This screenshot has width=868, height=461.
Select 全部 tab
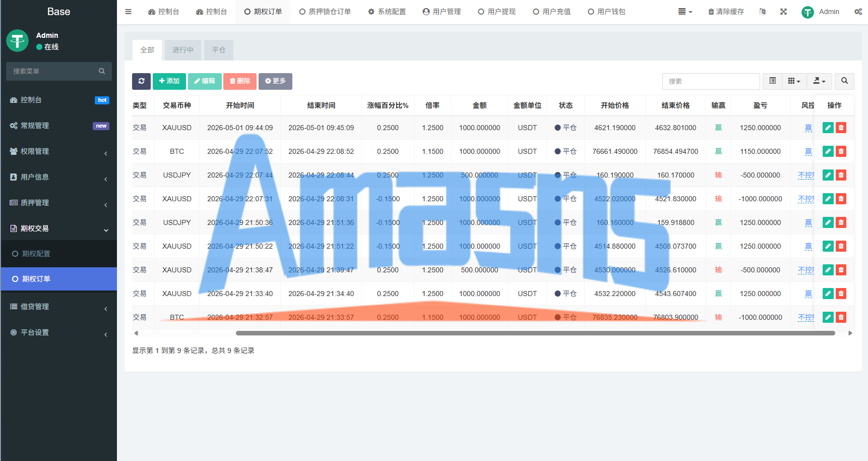point(147,50)
